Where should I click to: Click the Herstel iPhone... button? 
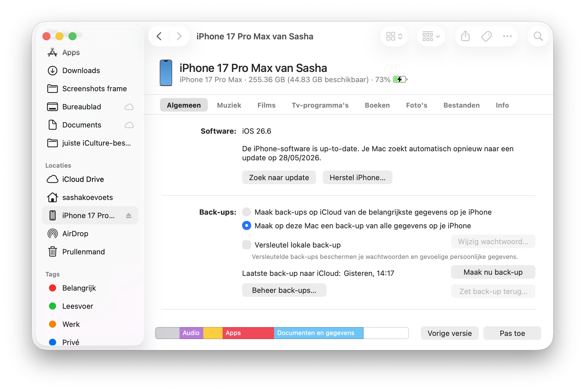tap(357, 178)
